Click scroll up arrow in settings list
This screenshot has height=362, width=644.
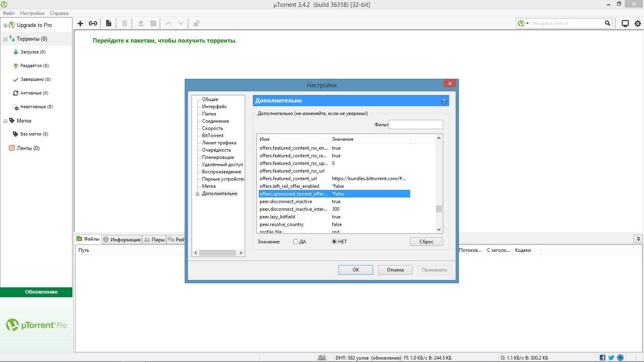(x=439, y=138)
